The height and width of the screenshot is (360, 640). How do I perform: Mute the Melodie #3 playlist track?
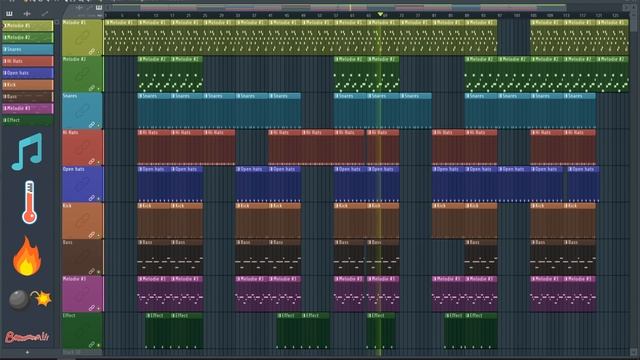(99, 309)
